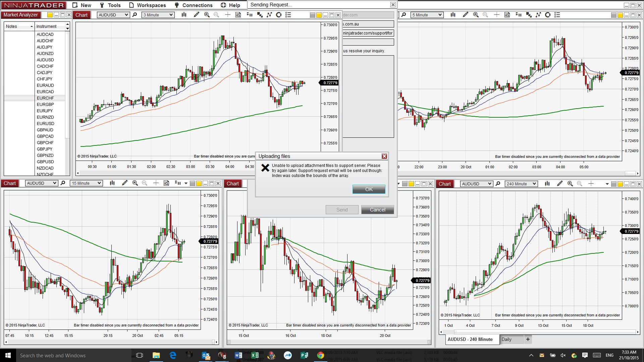Click the yellow link swatch in Market Analyzer
The width and height of the screenshot is (644, 362).
(50, 15)
